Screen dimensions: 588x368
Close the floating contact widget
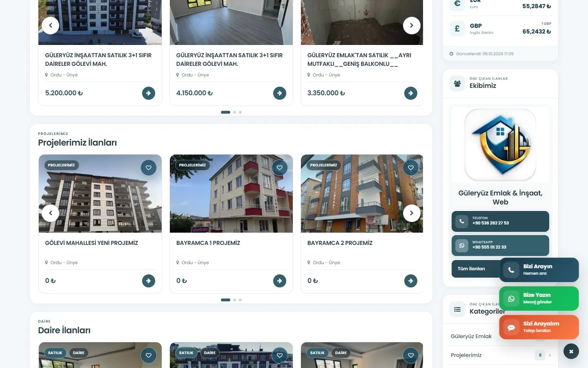coord(571,352)
